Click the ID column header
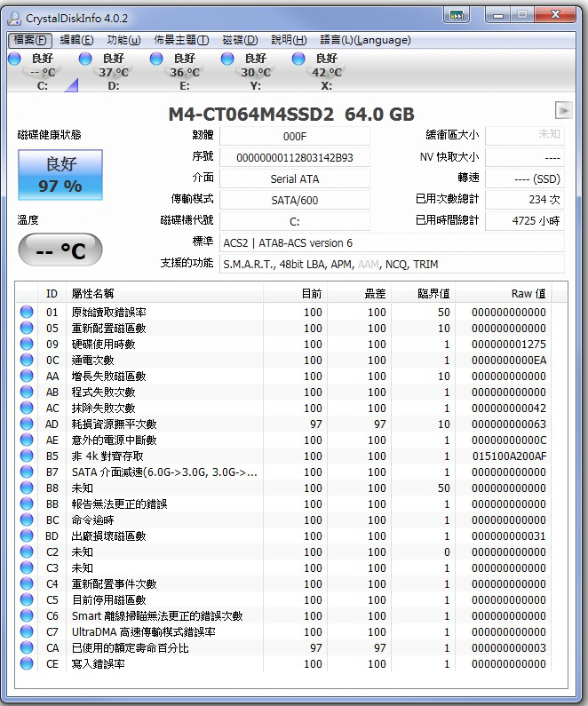Image resolution: width=588 pixels, height=706 pixels. point(52,294)
